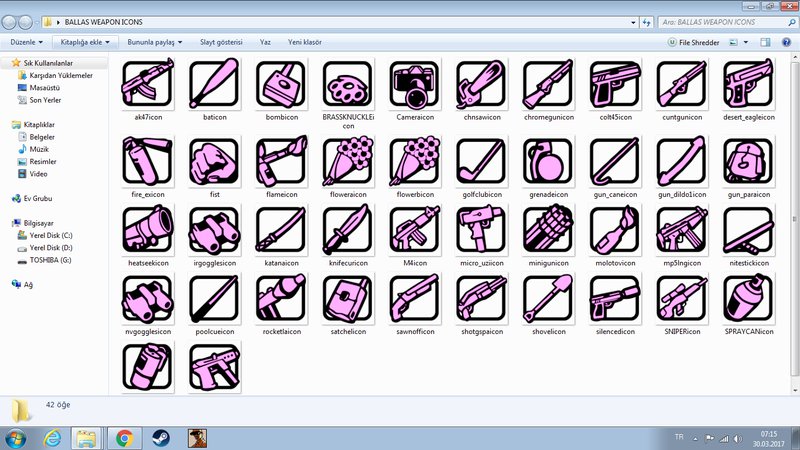The image size is (800, 450).
Task: Launch Google Chrome from the taskbar
Action: (124, 439)
